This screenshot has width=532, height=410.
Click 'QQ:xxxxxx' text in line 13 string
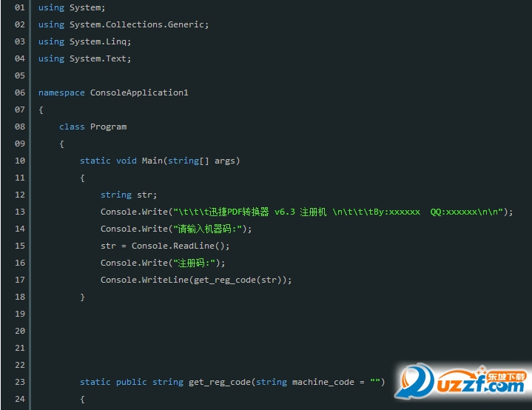point(454,212)
